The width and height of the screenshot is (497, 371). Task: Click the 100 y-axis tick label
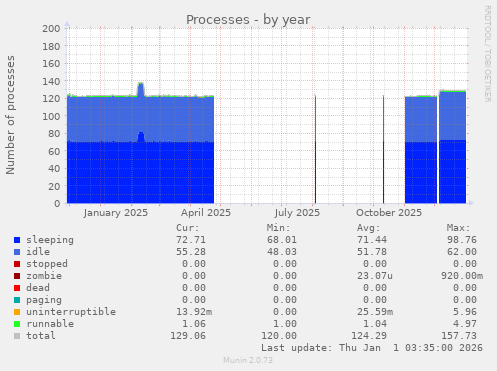pyautogui.click(x=51, y=116)
